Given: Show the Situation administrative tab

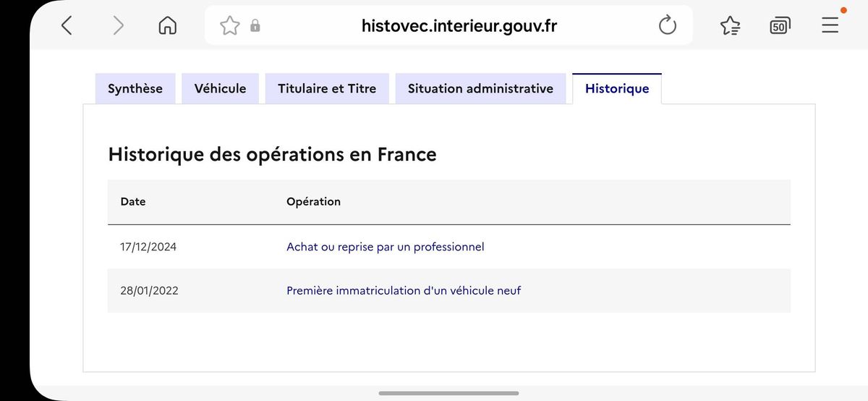Looking at the screenshot, I should click(480, 88).
